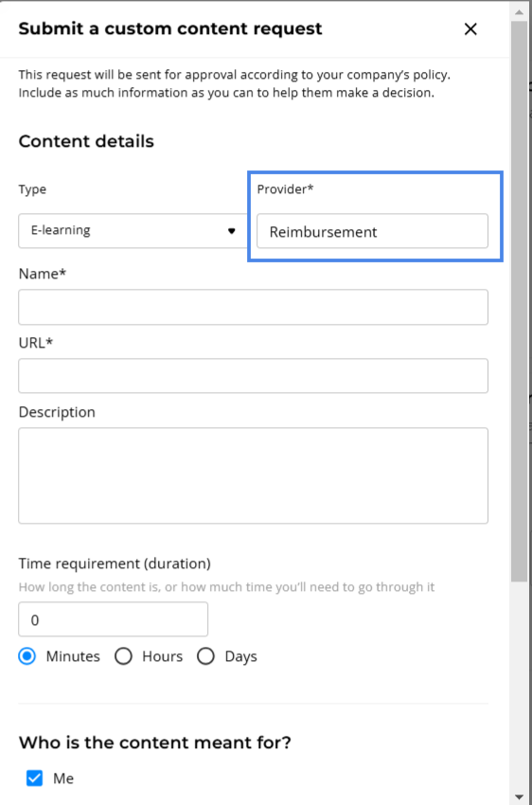Screen dimensions: 532x805
Task: Click the scrollbar track below the thumb
Action: point(519,686)
